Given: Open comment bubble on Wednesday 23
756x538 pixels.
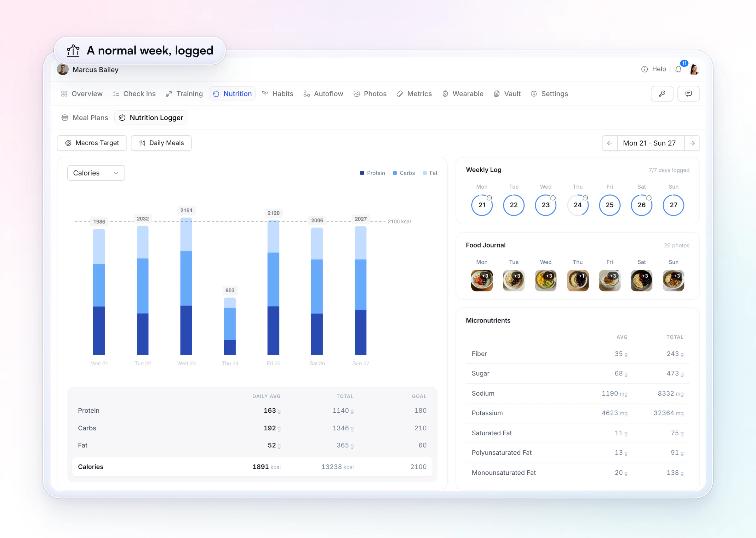Looking at the screenshot, I should (x=553, y=198).
